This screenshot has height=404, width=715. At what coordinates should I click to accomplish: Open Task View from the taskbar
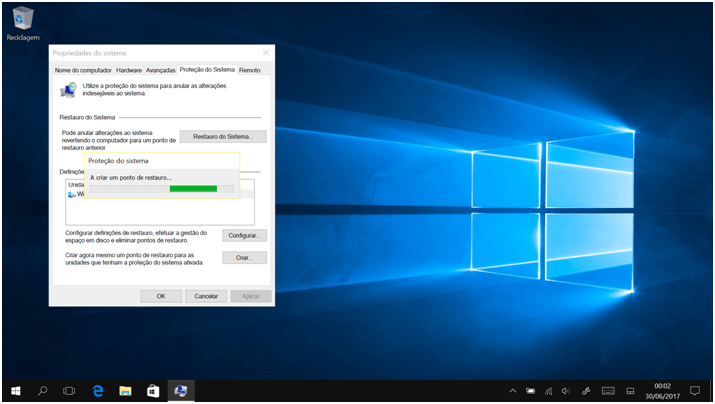tap(70, 390)
